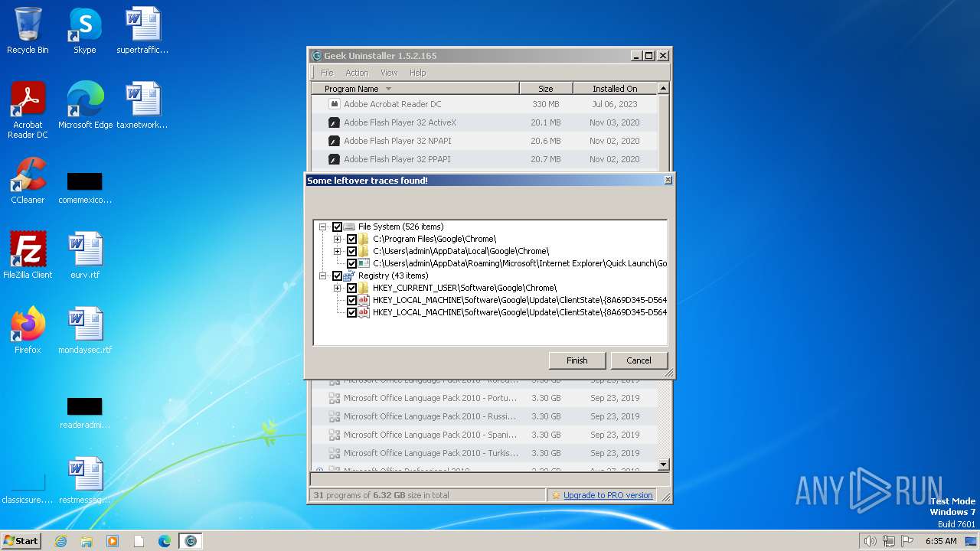Click the Registry hive icon in the tree
The image size is (980, 551).
coord(349,275)
